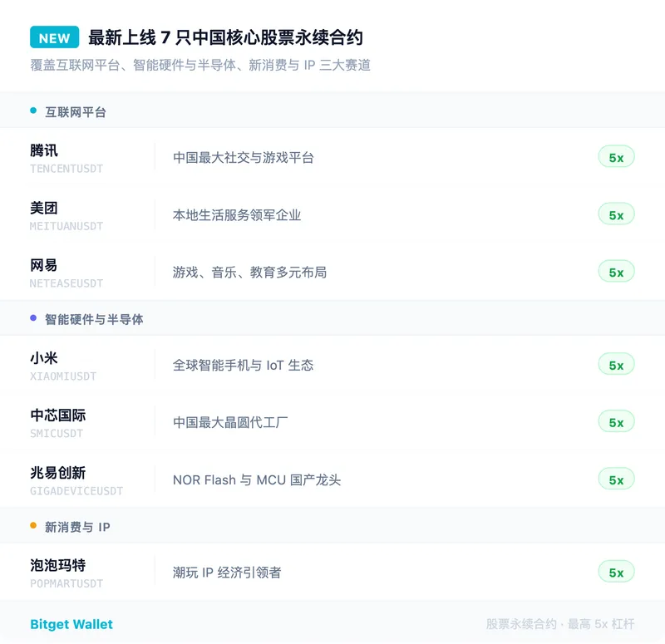
Task: Click the 5x badge in 中芯国际 row
Action: pyautogui.click(x=616, y=421)
